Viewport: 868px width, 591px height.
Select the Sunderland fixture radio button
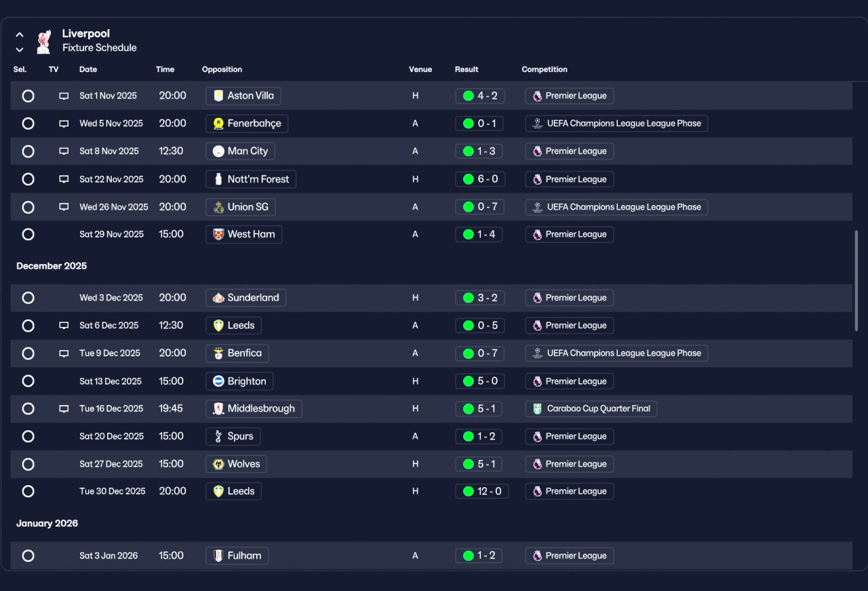click(x=28, y=298)
